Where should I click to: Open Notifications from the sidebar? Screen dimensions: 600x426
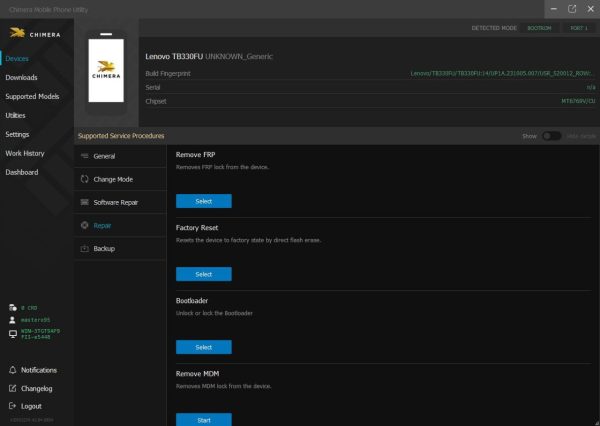pyautogui.click(x=39, y=370)
